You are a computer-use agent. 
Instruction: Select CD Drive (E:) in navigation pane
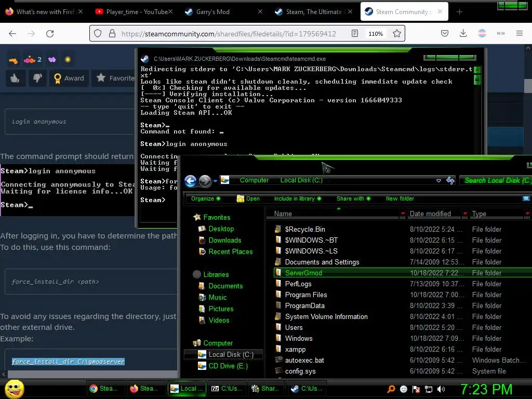(x=228, y=366)
